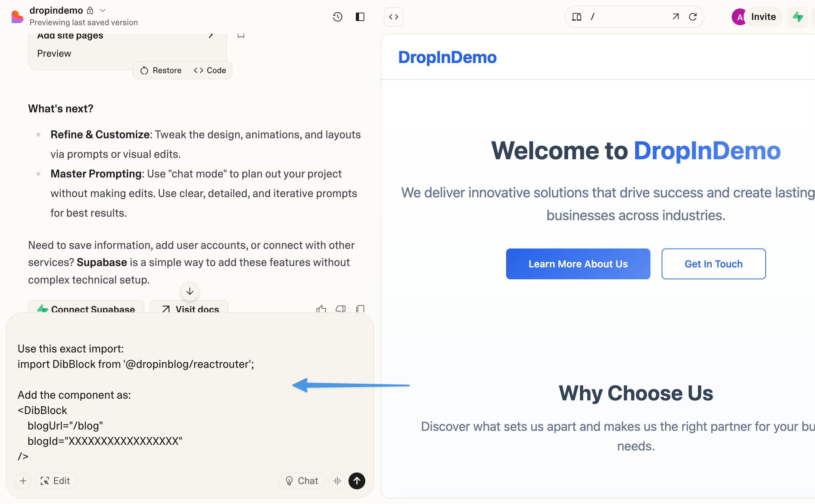Open the version history clock icon

click(x=337, y=17)
